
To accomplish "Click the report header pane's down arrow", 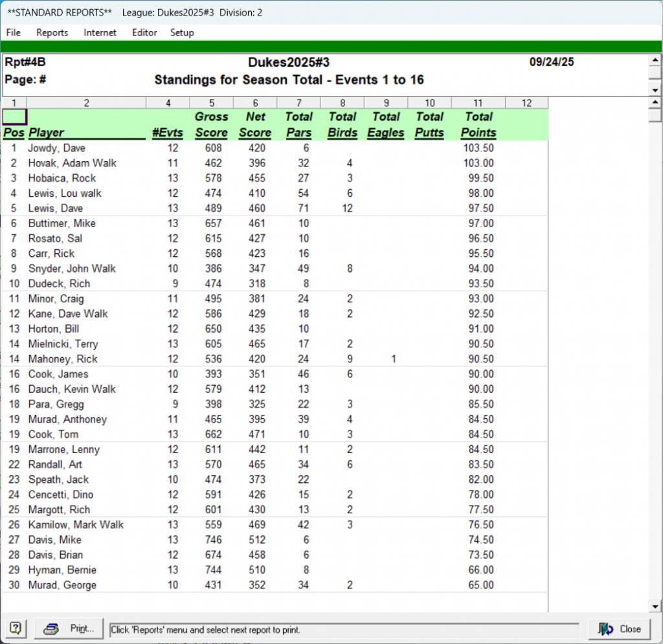I will 655,89.
